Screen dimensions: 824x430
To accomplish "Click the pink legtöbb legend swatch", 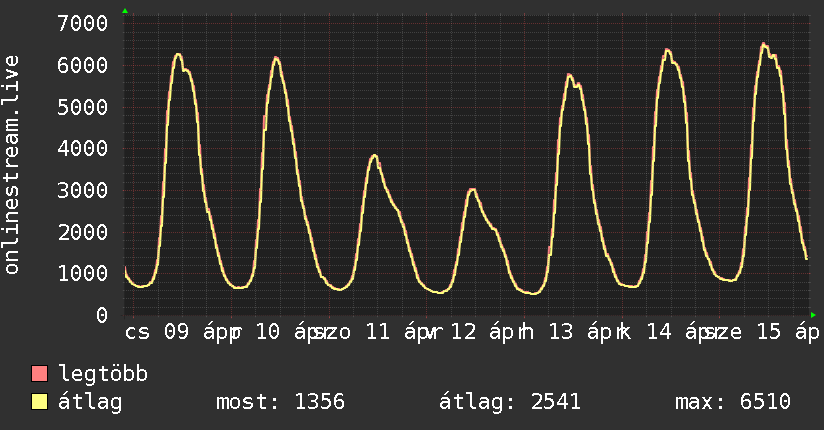I will point(39,374).
